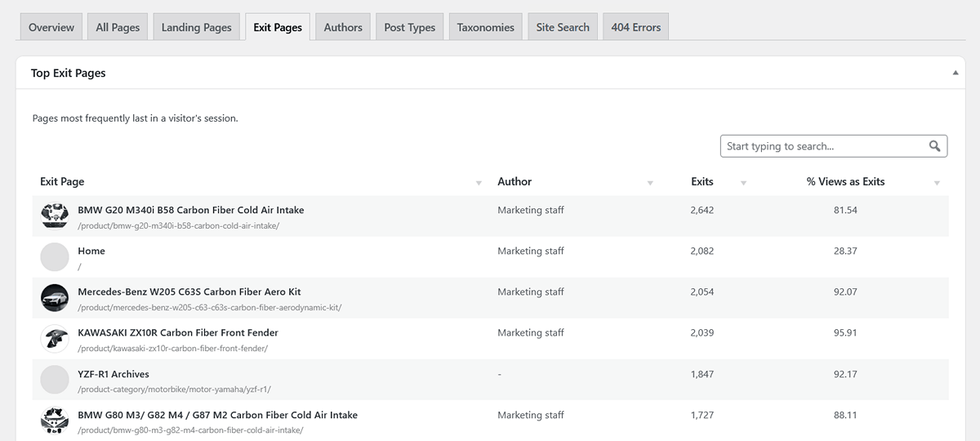Switch to the All Pages tab
This screenshot has width=980, height=441.
(118, 27)
